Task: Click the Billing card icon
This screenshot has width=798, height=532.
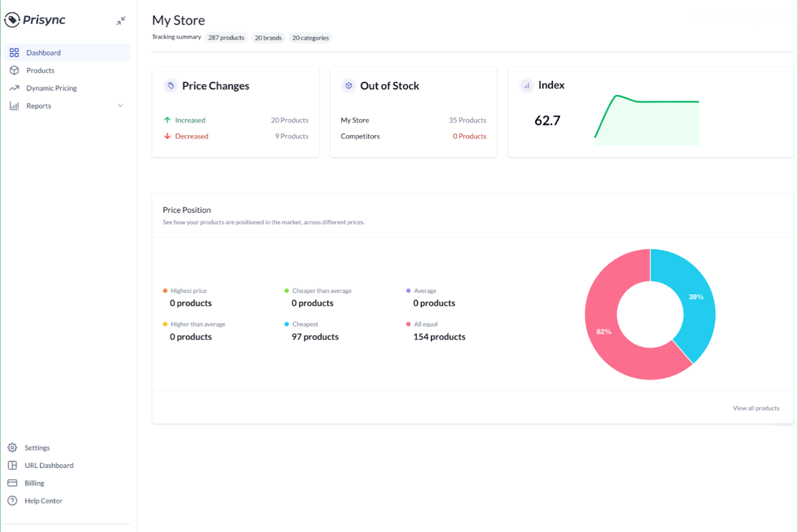Action: click(x=12, y=482)
